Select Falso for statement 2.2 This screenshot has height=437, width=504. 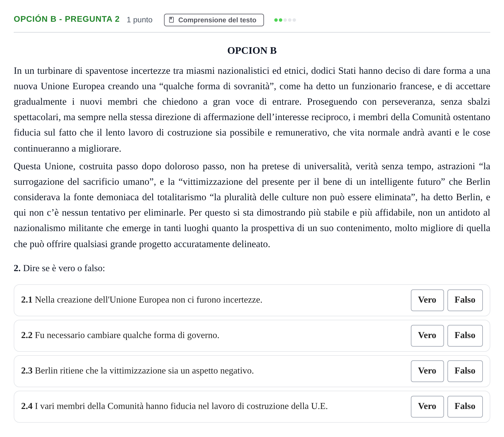[465, 335]
